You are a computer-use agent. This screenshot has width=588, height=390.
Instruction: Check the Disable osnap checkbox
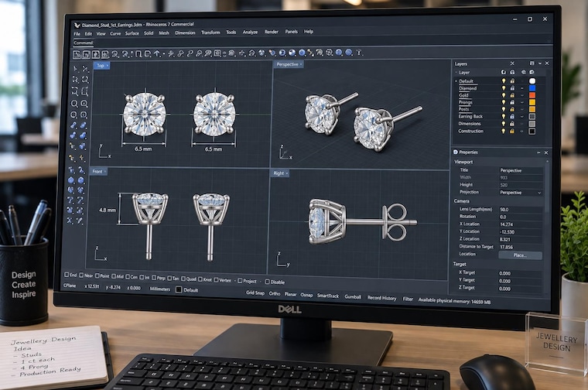click(268, 282)
